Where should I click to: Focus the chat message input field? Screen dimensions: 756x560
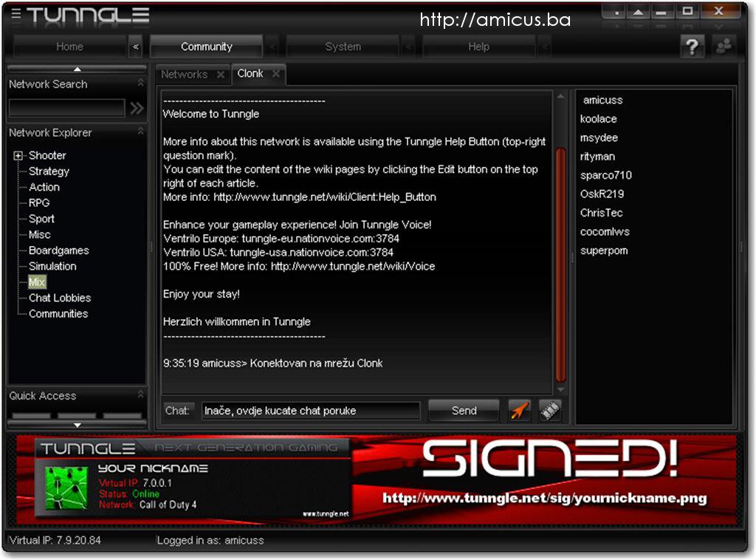pos(311,411)
